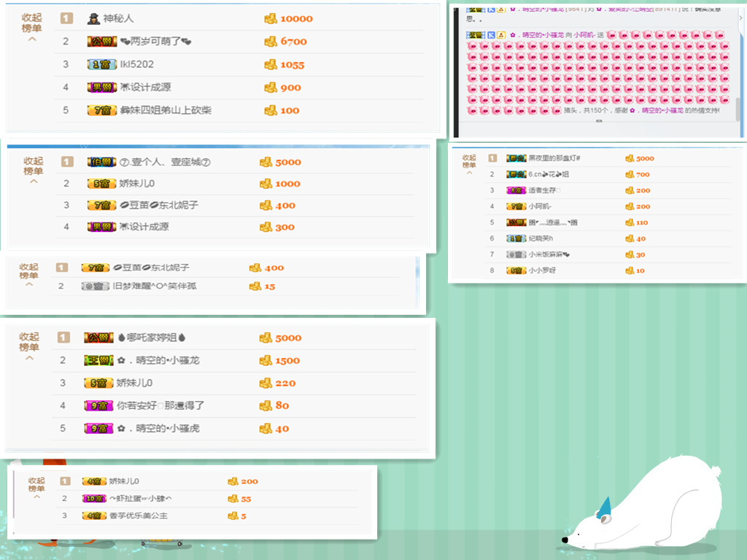The image size is (747, 560).
Task: Collapse the leaderboard topped by 神秘人
Action: click(x=31, y=28)
